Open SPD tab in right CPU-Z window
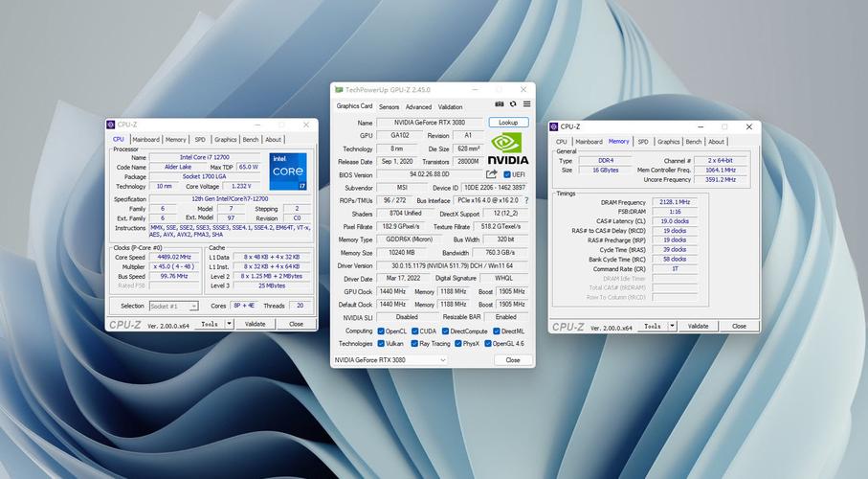This screenshot has height=479, width=868. [643, 142]
